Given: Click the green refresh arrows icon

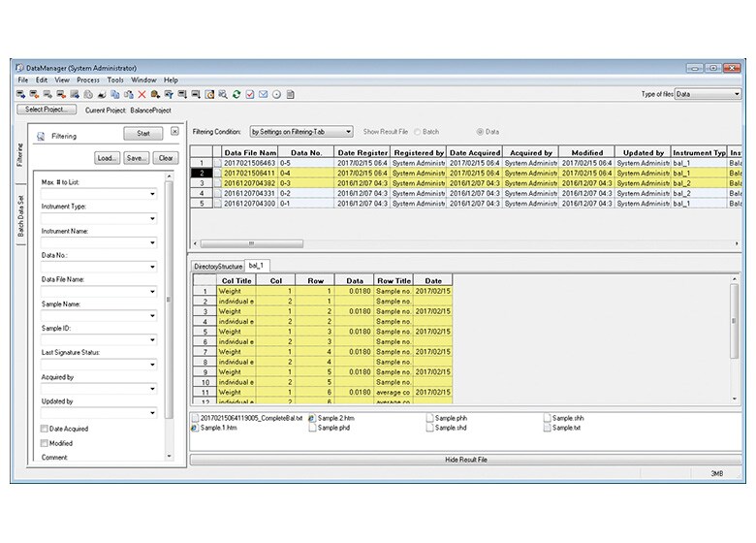Looking at the screenshot, I should pos(236,94).
